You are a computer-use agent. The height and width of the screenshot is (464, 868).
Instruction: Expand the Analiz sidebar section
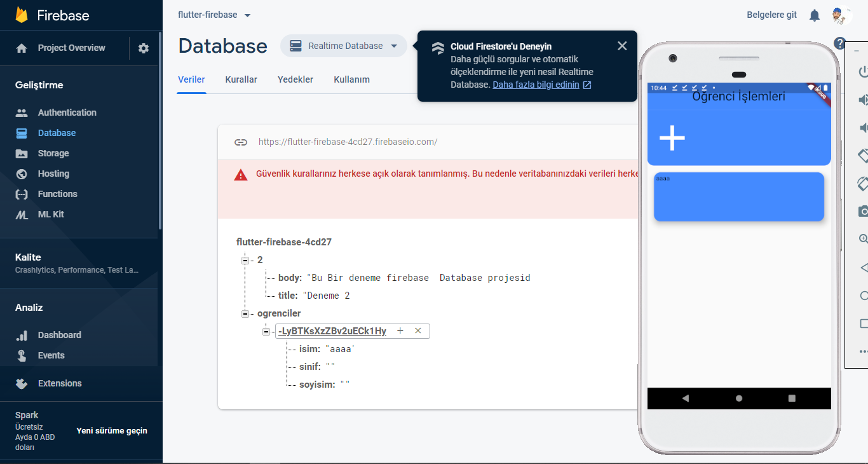click(29, 308)
